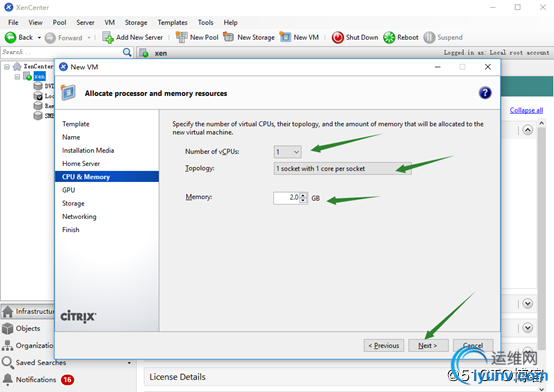The width and height of the screenshot is (554, 392).
Task: Select the SMB storage disk icon
Action: [x=38, y=116]
